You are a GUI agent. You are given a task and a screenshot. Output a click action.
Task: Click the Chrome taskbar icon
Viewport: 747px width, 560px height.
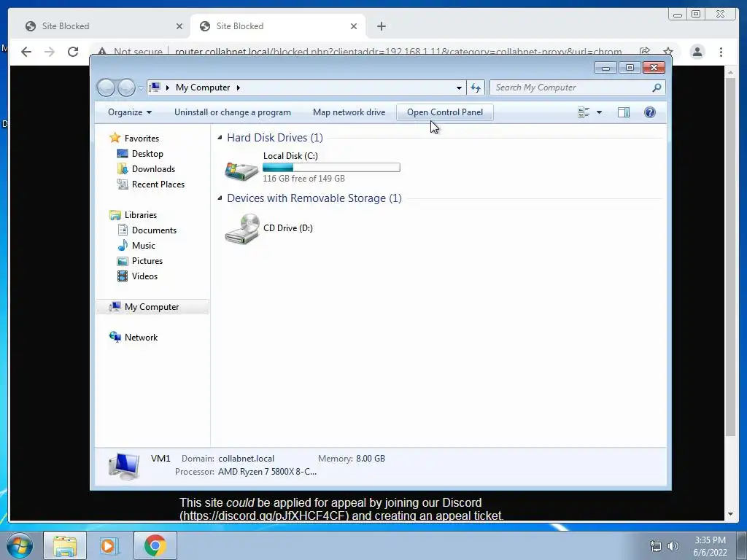(155, 545)
